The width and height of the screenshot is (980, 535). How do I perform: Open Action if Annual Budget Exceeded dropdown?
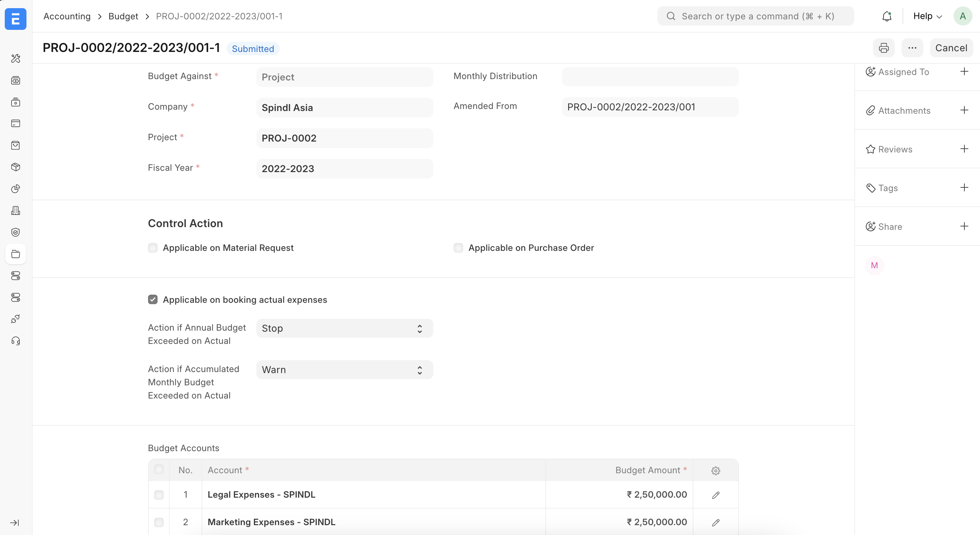(x=344, y=328)
